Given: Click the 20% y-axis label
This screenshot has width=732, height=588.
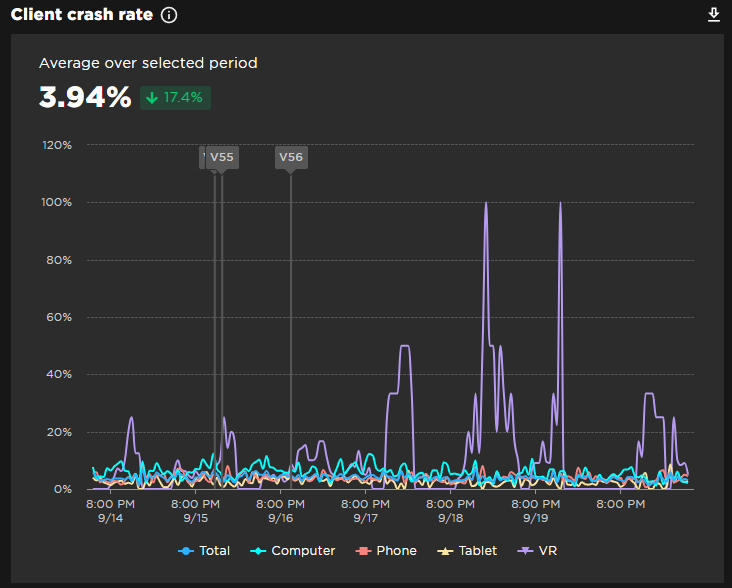Looking at the screenshot, I should click(59, 432).
